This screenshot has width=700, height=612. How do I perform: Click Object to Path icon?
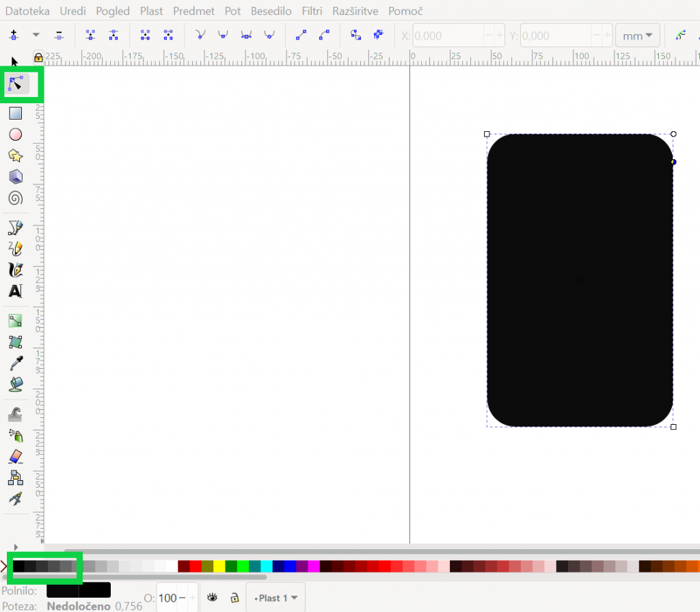point(355,35)
